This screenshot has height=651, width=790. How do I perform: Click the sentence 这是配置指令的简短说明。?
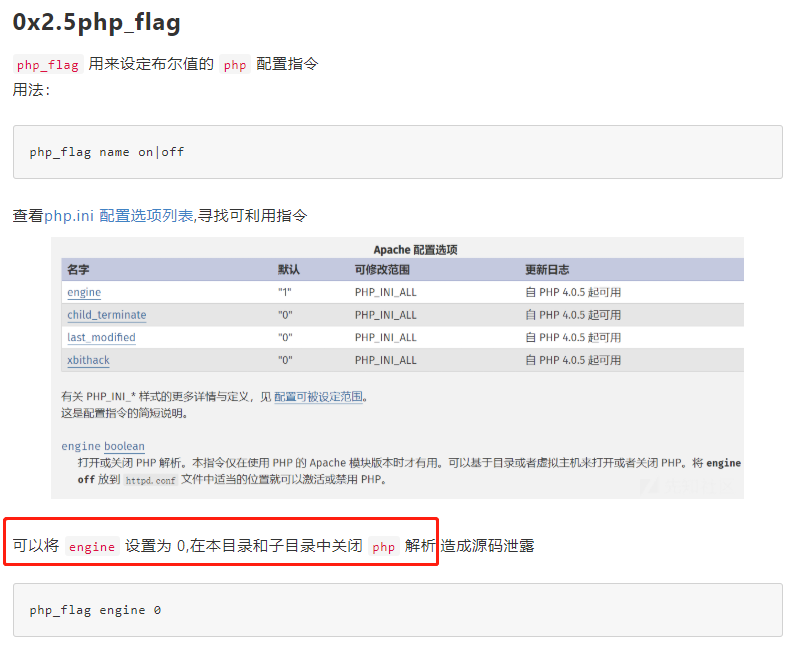[125, 413]
